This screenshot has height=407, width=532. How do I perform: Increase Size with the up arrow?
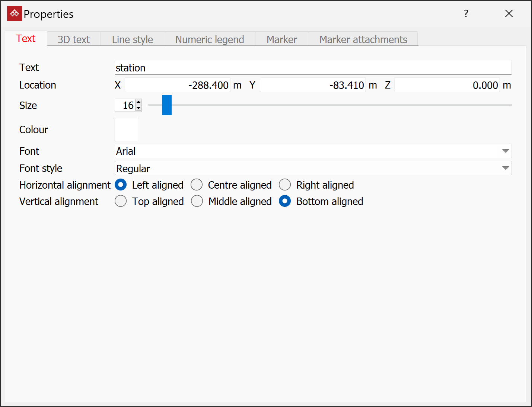click(138, 102)
